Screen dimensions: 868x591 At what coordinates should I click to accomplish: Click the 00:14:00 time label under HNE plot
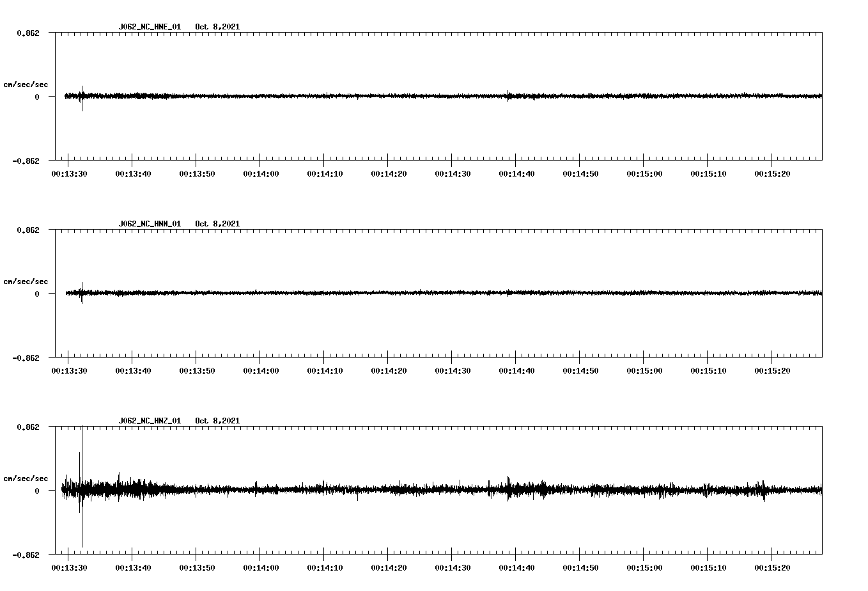point(261,174)
